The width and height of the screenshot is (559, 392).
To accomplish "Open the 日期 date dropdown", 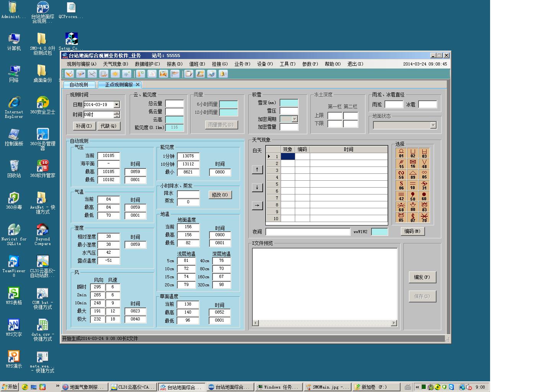I will 117,105.
